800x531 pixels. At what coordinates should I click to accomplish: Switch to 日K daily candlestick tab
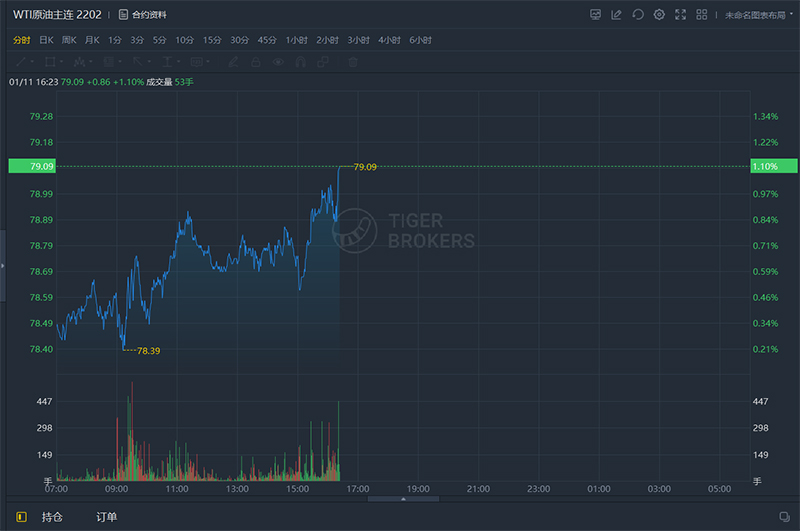[x=46, y=40]
